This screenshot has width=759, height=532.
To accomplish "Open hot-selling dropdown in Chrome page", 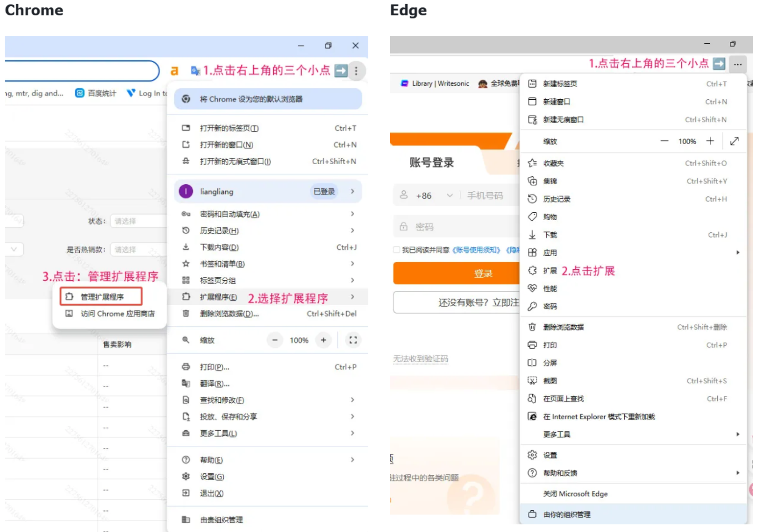I will (139, 249).
